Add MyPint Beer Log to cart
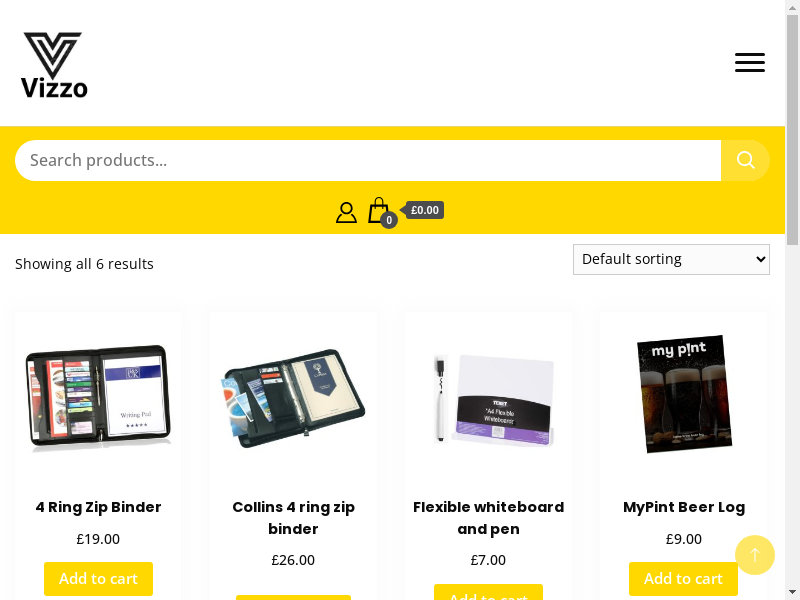800x600 pixels. tap(683, 579)
